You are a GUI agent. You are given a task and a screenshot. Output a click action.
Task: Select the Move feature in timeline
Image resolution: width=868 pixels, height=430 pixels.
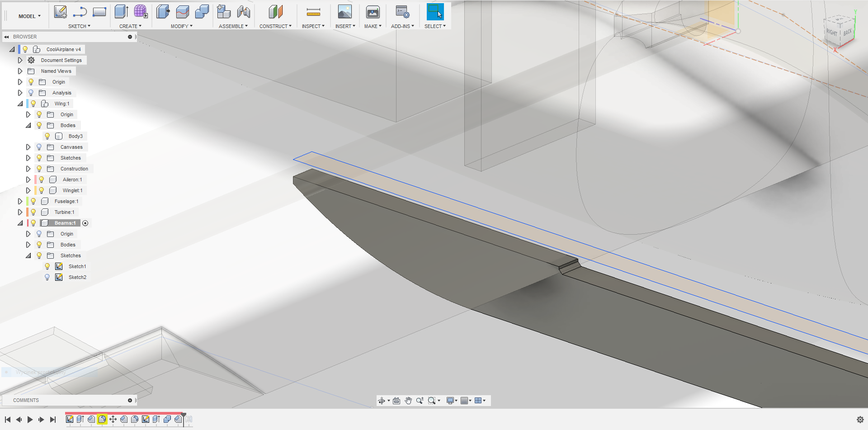(x=113, y=419)
